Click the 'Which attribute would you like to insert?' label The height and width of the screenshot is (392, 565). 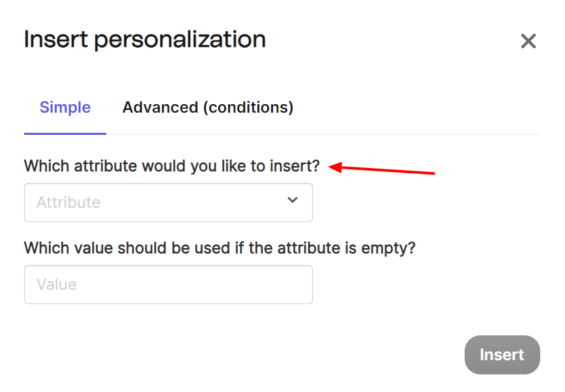172,166
